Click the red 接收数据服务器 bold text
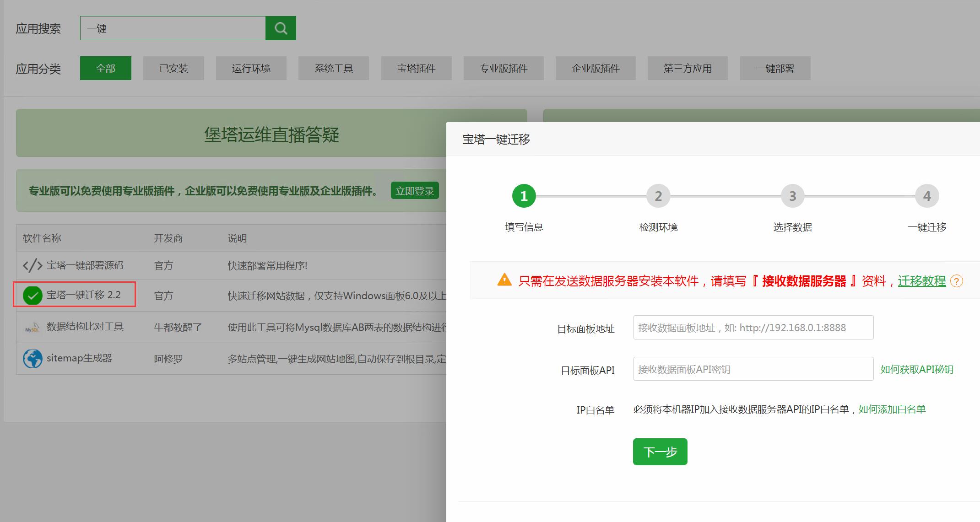Image resolution: width=980 pixels, height=522 pixels. coord(804,281)
